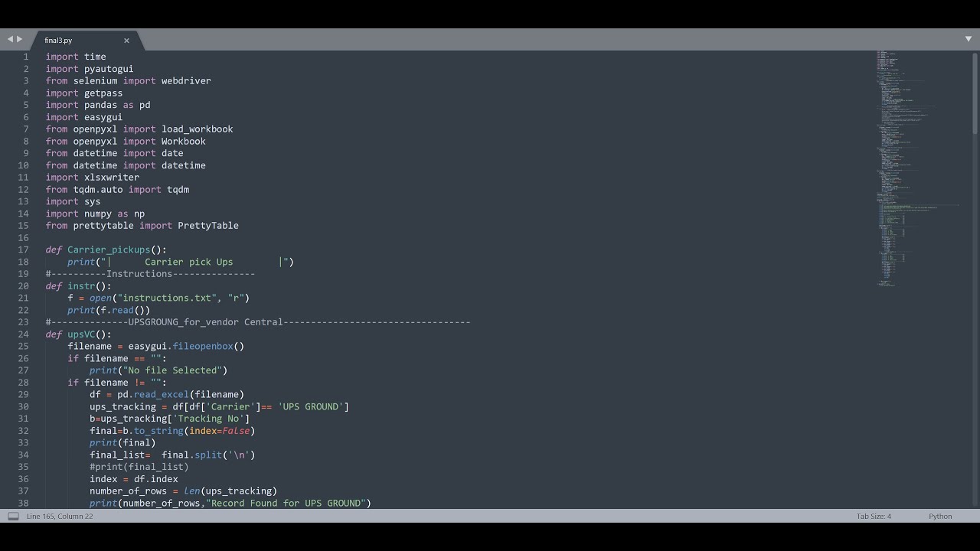Toggle the side bar status icon
This screenshot has height=551, width=980.
pos(13,517)
